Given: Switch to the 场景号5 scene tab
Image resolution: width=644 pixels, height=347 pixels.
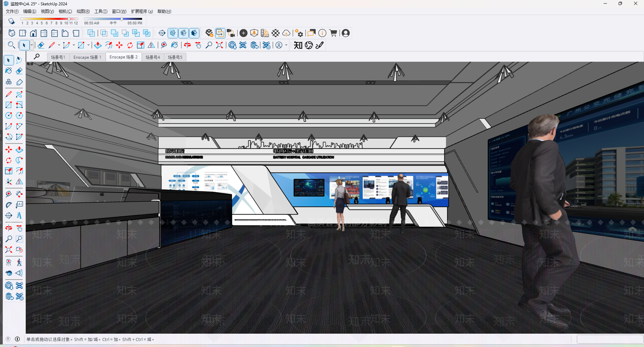Looking at the screenshot, I should click(x=175, y=57).
